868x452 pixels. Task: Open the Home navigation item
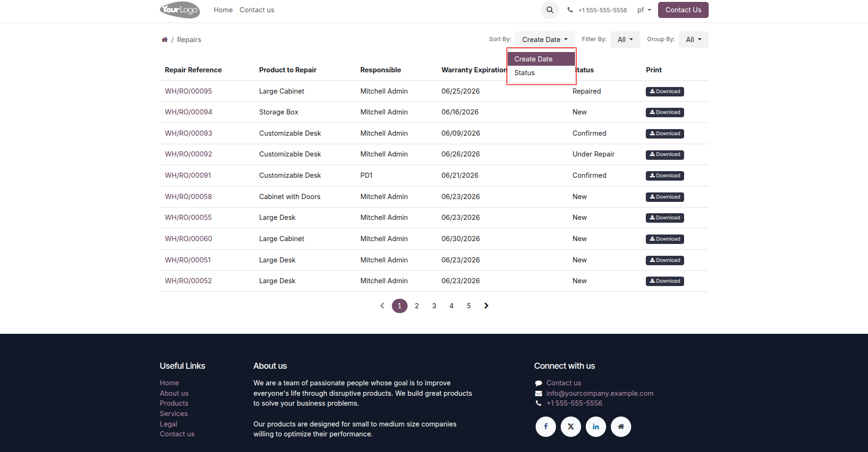point(223,10)
